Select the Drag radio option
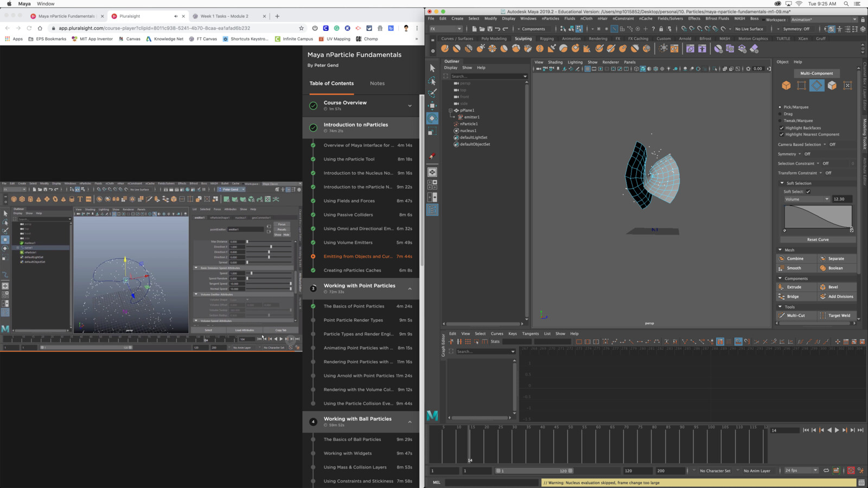This screenshot has height=488, width=868. [780, 114]
